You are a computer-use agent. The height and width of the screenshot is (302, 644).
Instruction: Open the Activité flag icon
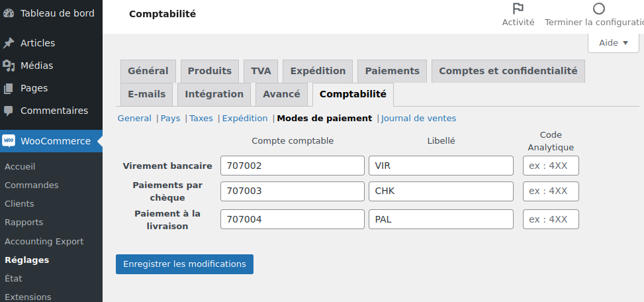518,9
